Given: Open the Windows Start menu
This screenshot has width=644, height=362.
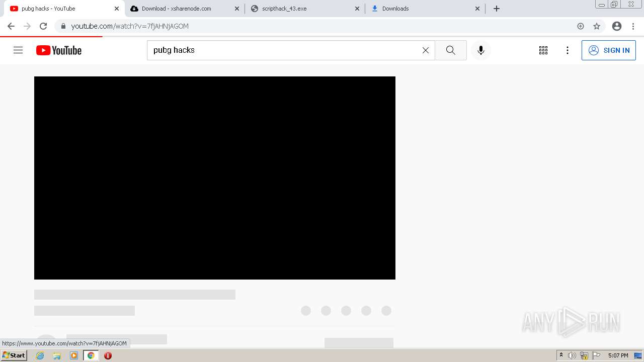Looking at the screenshot, I should coord(14,355).
